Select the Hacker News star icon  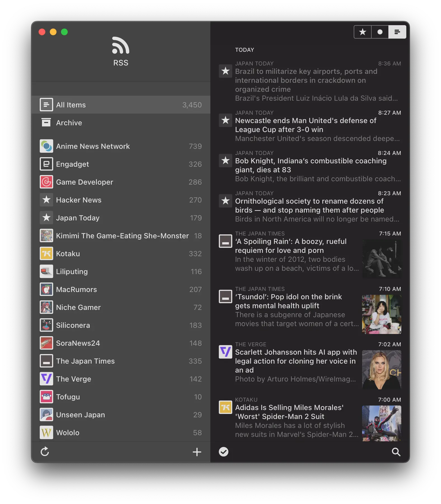(46, 200)
